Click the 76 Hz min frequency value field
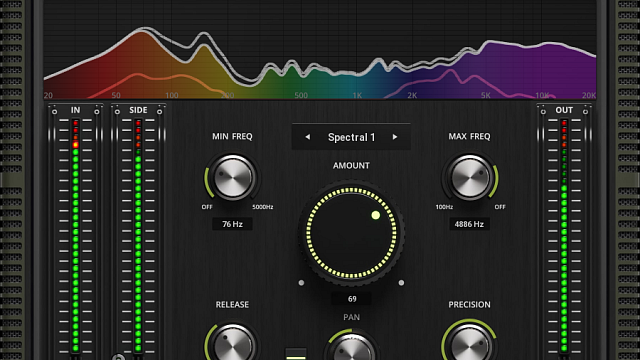 (232, 224)
